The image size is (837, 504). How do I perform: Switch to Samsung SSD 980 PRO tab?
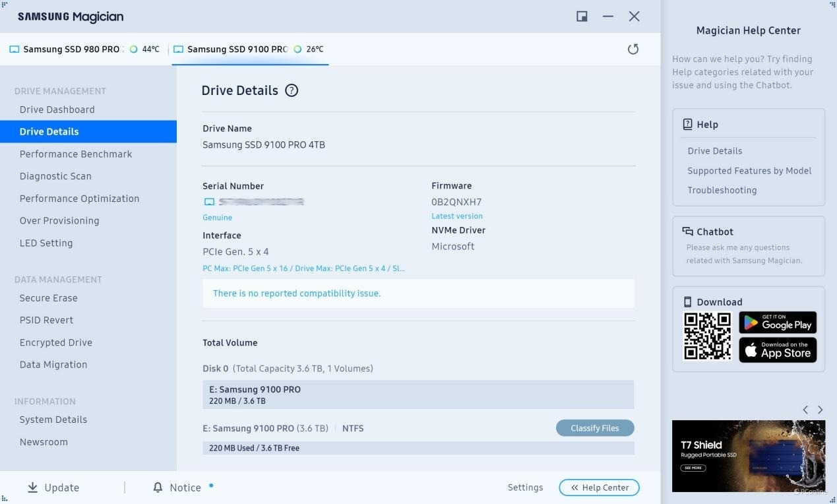point(71,49)
